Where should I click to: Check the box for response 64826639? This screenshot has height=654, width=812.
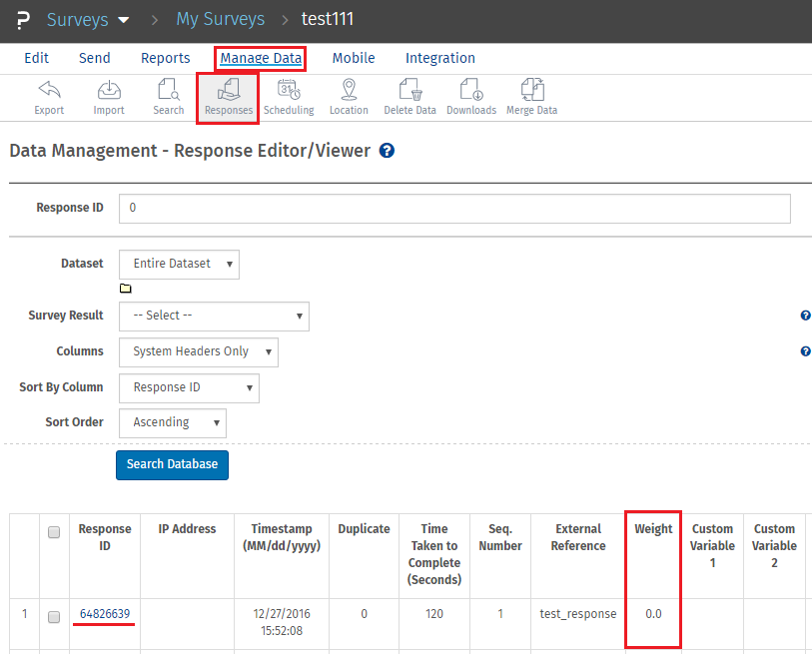[x=55, y=616]
